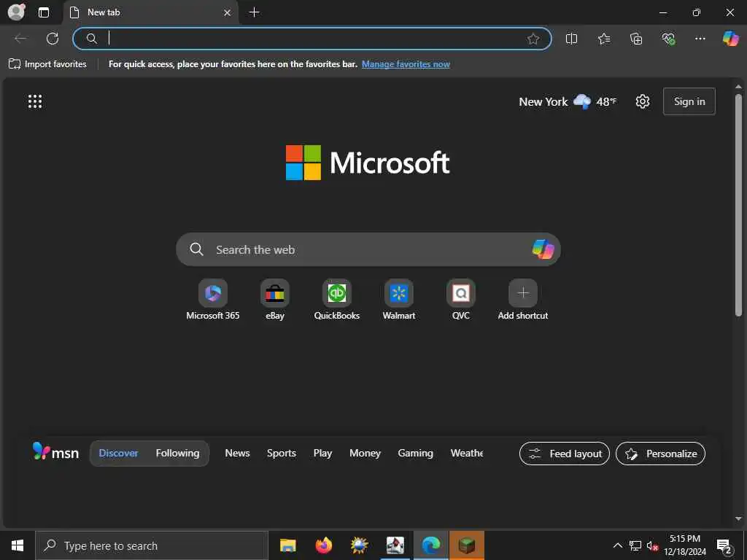The height and width of the screenshot is (560, 747).
Task: Open eBay shortcut
Action: click(x=275, y=300)
